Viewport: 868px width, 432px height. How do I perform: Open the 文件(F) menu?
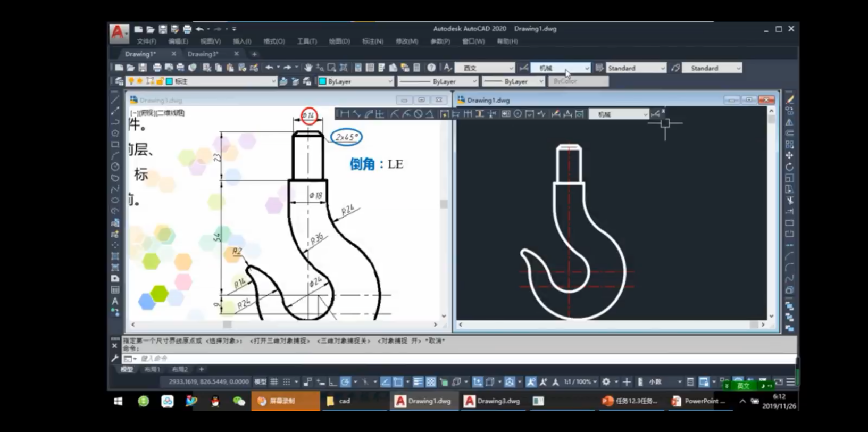tap(146, 41)
